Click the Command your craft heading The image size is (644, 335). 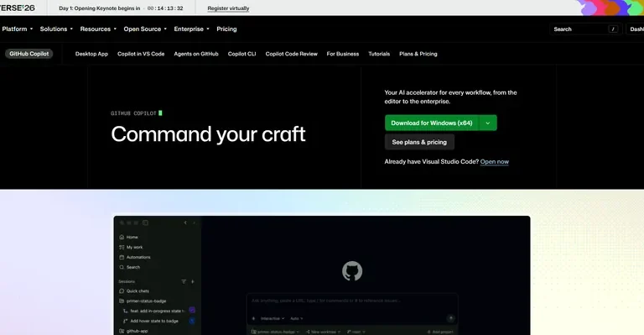click(208, 134)
